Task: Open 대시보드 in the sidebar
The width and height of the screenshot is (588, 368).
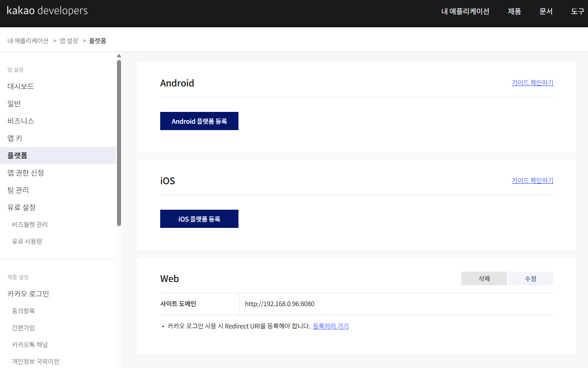Action: click(x=58, y=86)
